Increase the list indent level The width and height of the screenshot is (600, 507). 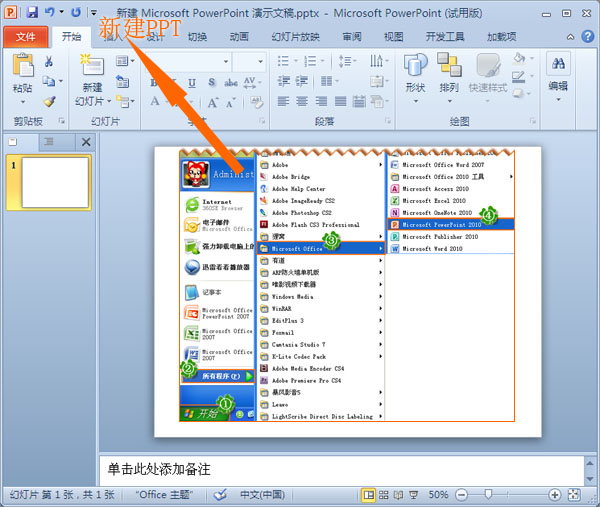[x=302, y=81]
